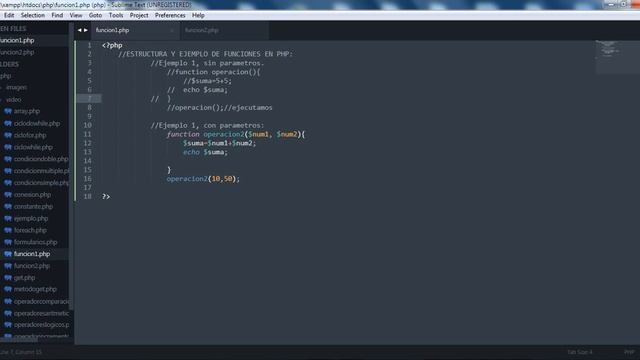Click the icon beside funcion1.php in the folder tree
This screenshot has width=640, height=360.
click(8, 254)
